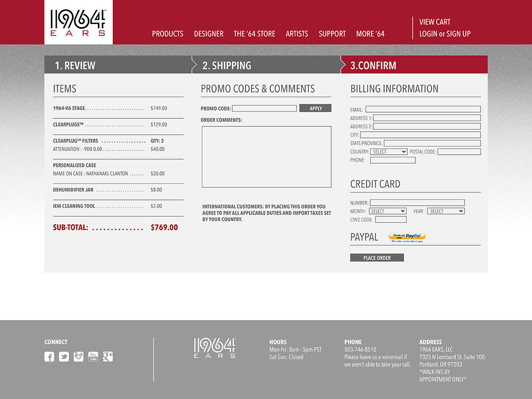Image resolution: width=532 pixels, height=399 pixels.
Task: Click the 1964 Ears footer logo
Action: [x=215, y=348]
